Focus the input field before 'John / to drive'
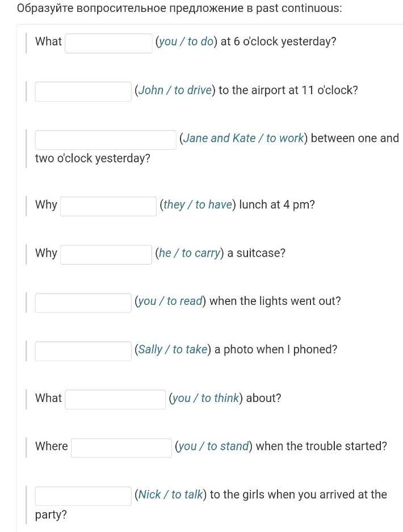 pos(83,91)
